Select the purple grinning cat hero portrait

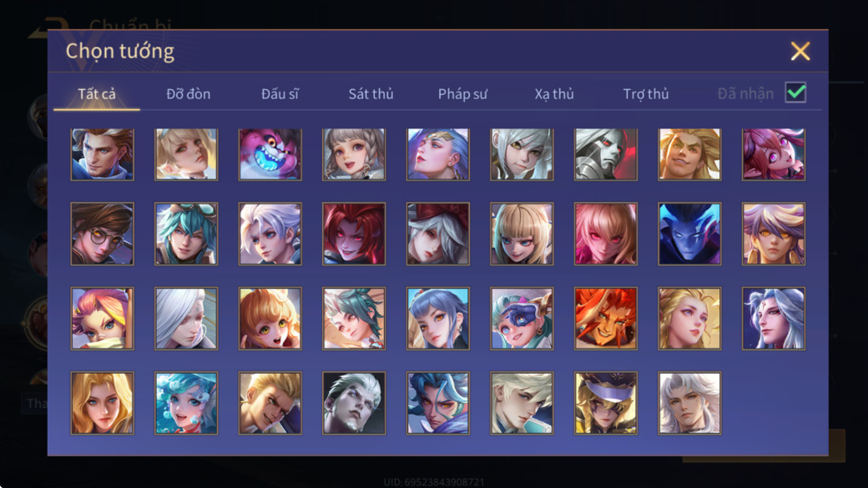(270, 154)
